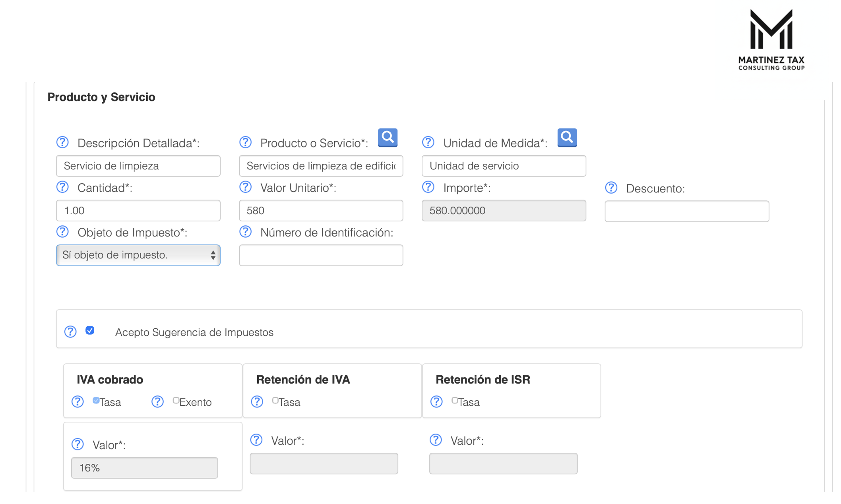Click the Valor Unitario field showing 580

point(321,211)
